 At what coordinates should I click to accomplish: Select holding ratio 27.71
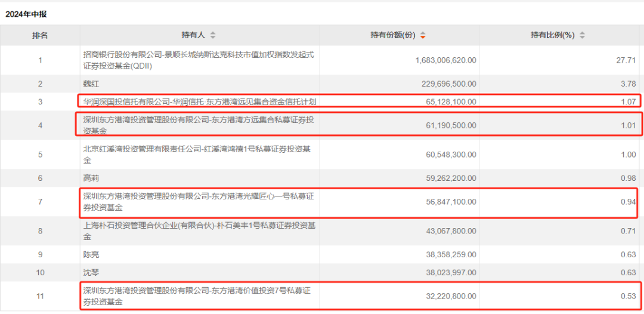627,60
